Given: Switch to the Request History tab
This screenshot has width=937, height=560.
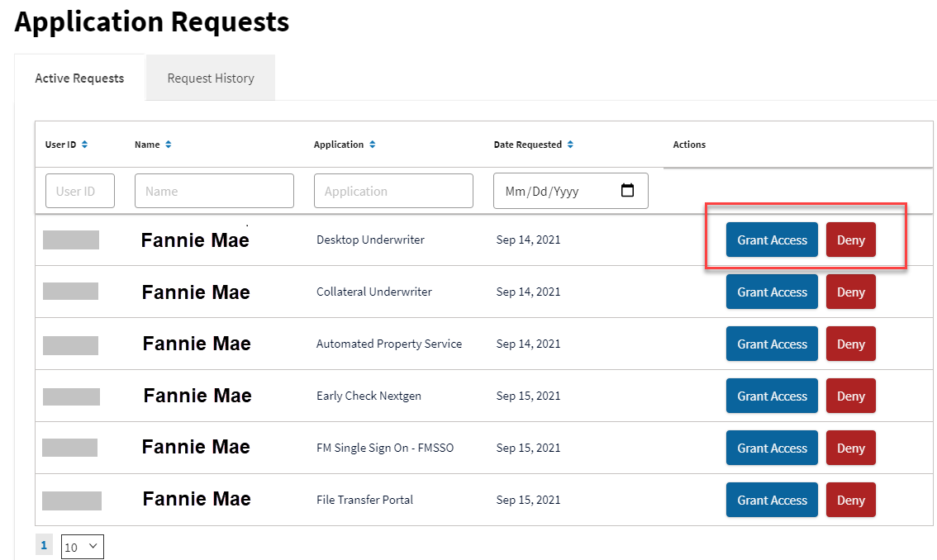Looking at the screenshot, I should click(210, 78).
